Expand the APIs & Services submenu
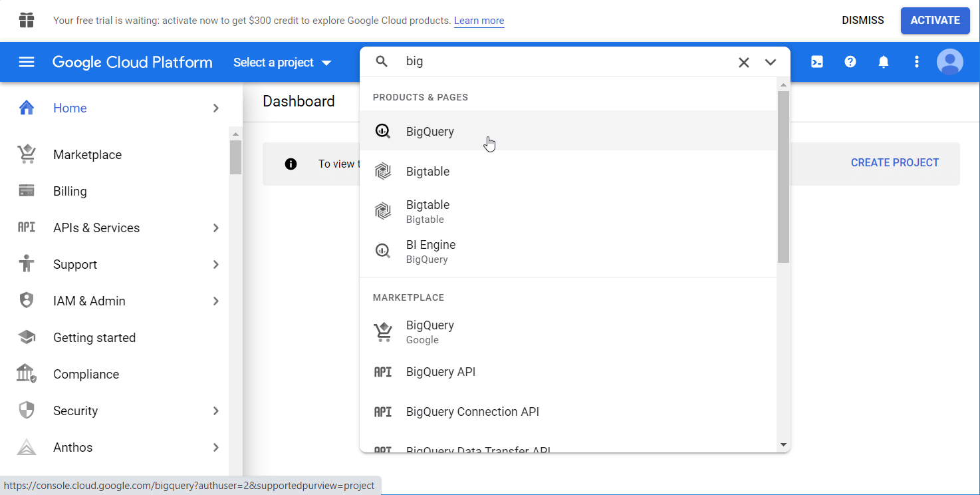Screen dimensions: 980x495 point(215,228)
